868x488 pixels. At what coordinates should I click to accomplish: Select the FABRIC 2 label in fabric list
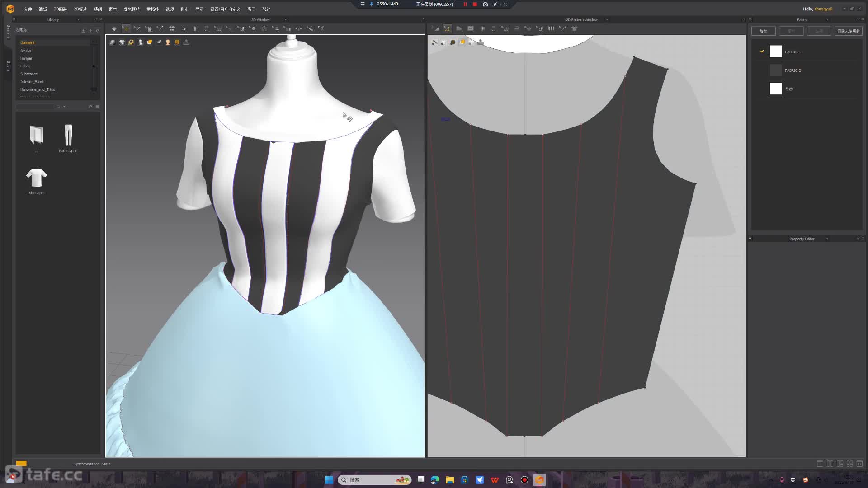(793, 70)
